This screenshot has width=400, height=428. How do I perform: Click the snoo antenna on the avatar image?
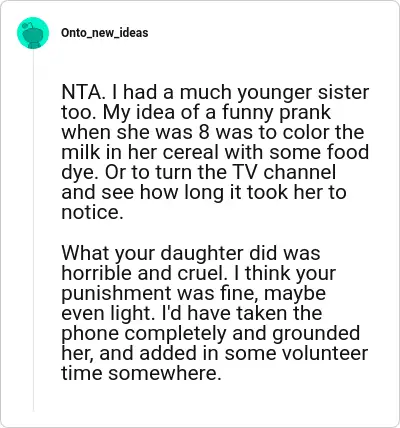(x=28, y=24)
